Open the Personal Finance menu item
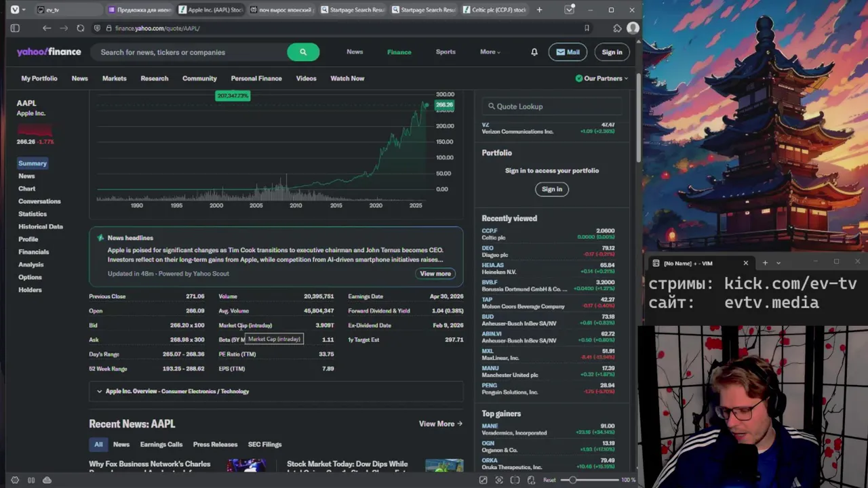 [x=256, y=79]
